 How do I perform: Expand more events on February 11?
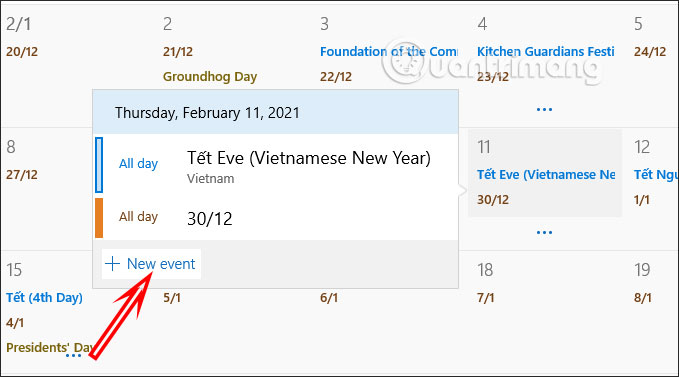[544, 232]
